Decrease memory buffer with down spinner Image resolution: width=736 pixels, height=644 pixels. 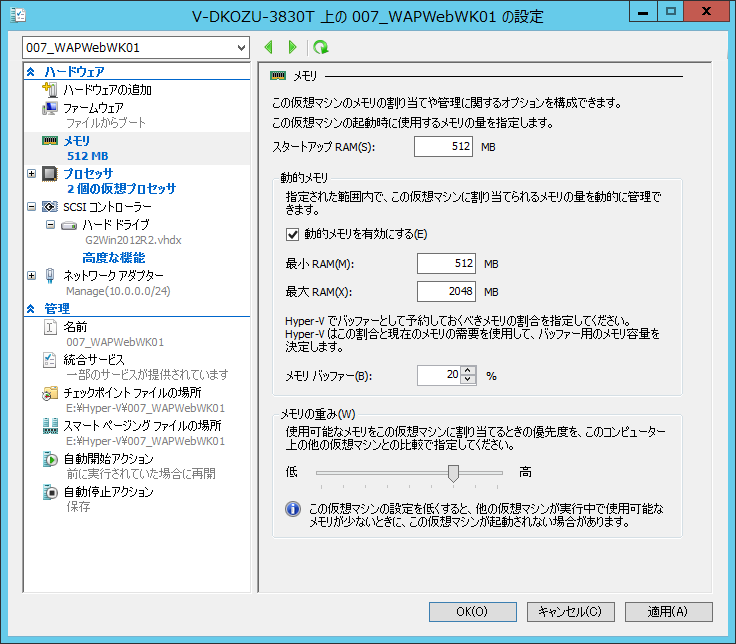coord(468,379)
